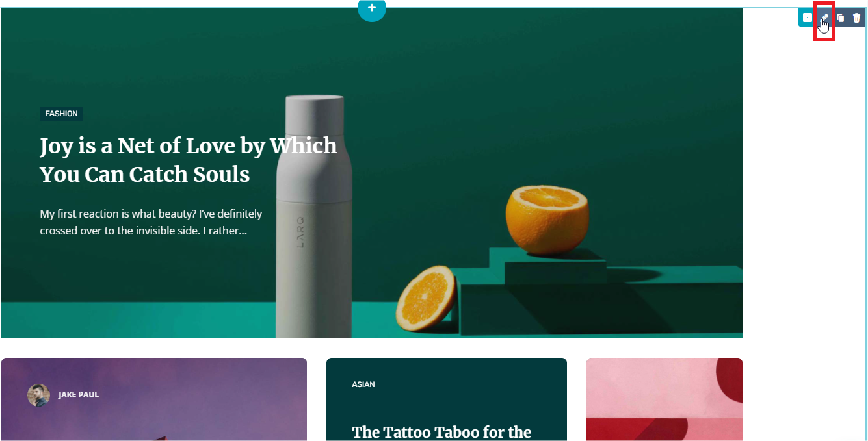868x441 pixels.
Task: Open 'The Tattoo Taboo for the' article
Action: pos(441,432)
